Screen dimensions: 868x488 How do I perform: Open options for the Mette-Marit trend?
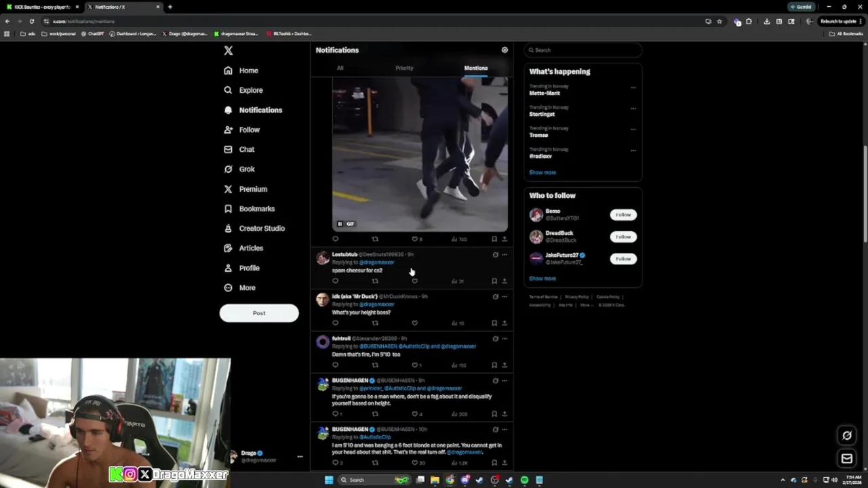[633, 87]
